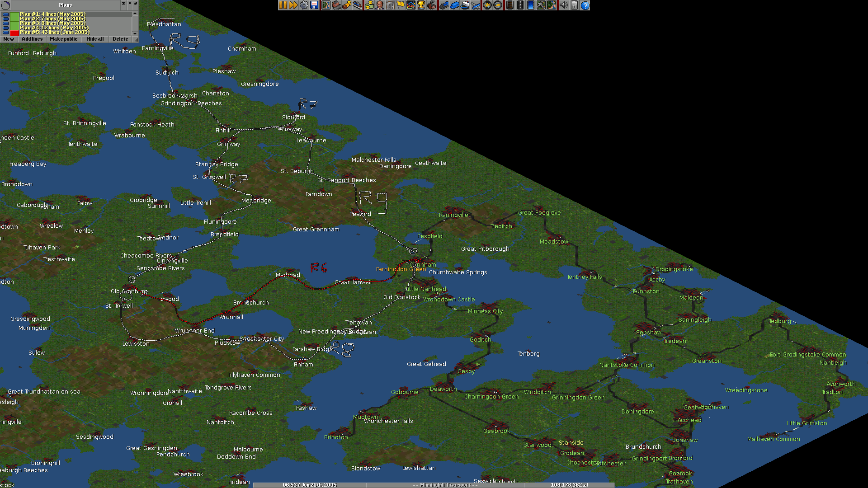868x488 pixels.
Task: Click the Minness City town label
Action: (x=485, y=311)
